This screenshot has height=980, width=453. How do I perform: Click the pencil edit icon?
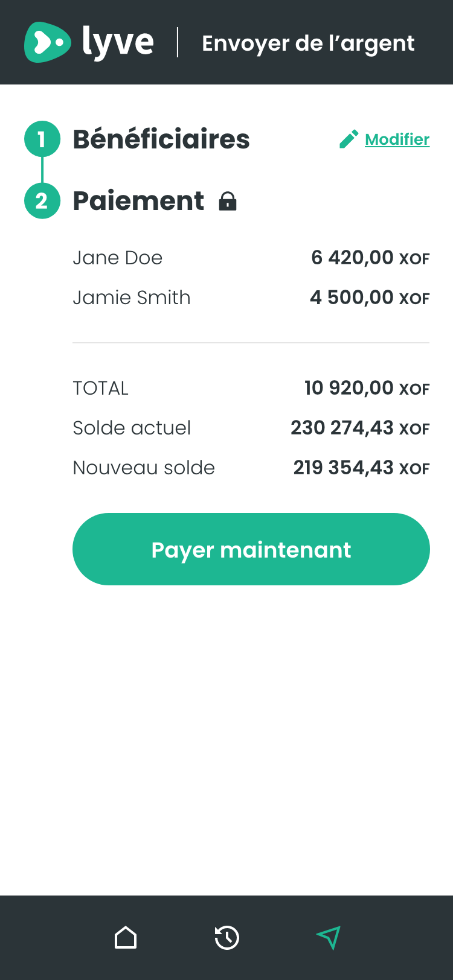click(x=349, y=139)
